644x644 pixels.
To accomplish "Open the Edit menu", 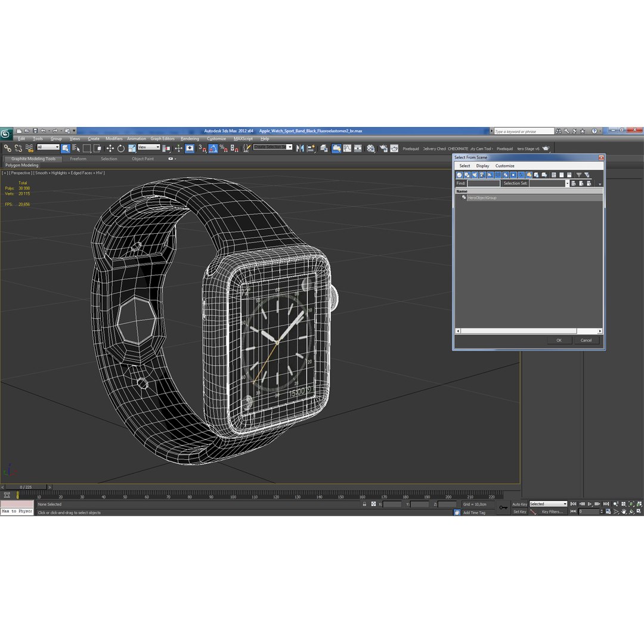I will 21,139.
